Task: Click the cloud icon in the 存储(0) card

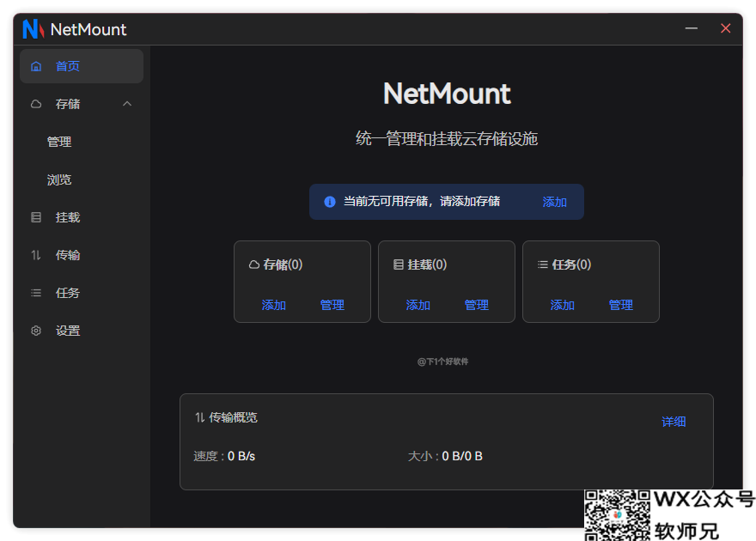Action: pyautogui.click(x=254, y=264)
